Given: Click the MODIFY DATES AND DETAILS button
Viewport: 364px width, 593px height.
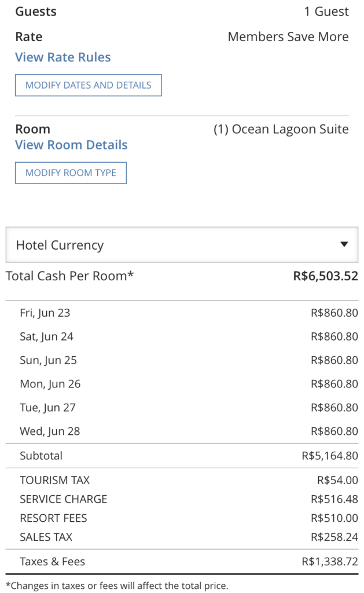Looking at the screenshot, I should click(88, 85).
